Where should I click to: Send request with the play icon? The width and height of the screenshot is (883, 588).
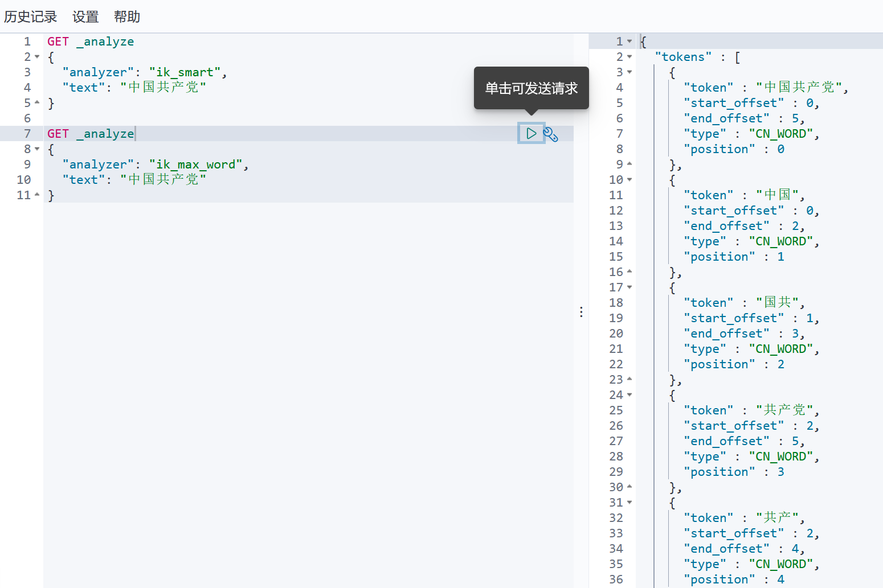pyautogui.click(x=531, y=133)
